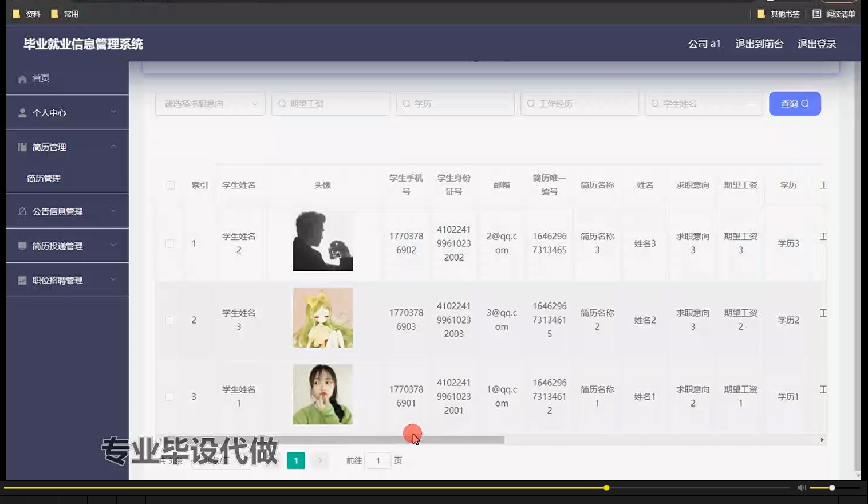
Task: Select the home icon beside 首页
Action: 22,78
